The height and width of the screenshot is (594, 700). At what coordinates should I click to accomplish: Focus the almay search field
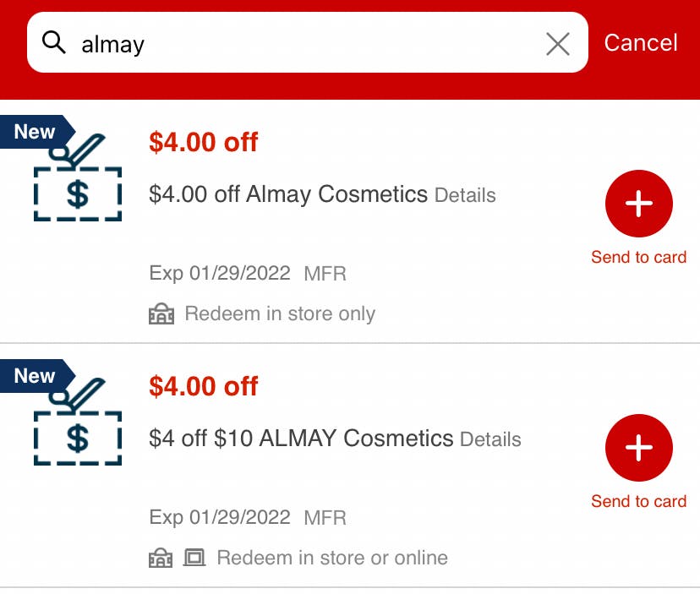pos(304,42)
